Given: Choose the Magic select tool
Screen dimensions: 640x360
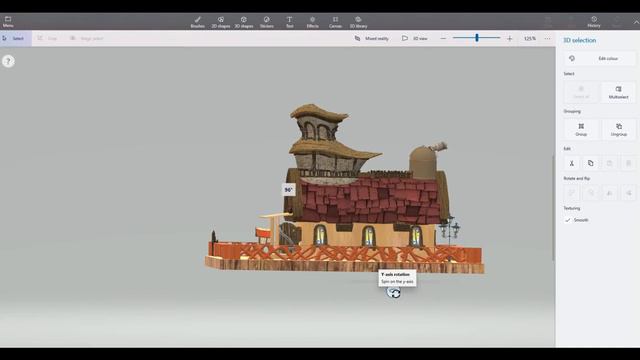Looking at the screenshot, I should point(87,38).
